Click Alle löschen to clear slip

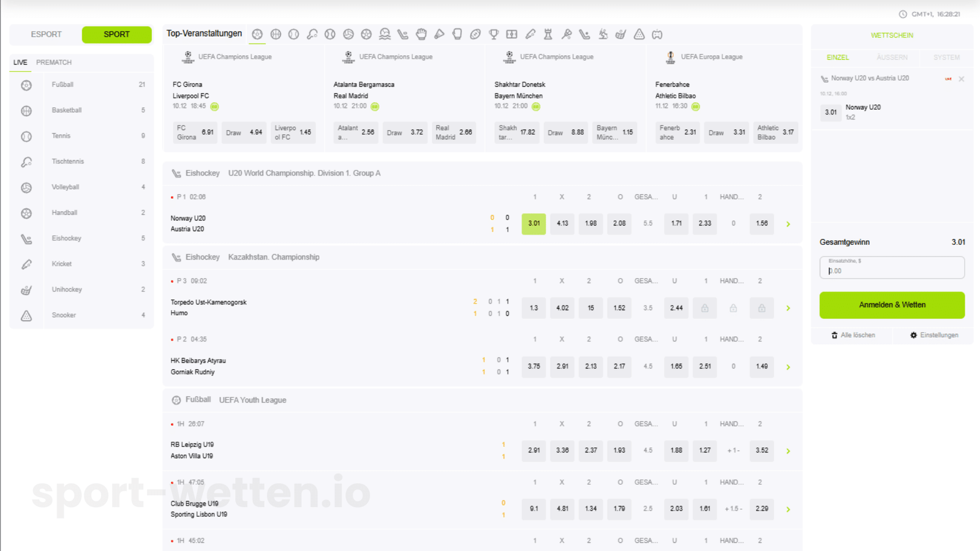pos(853,335)
